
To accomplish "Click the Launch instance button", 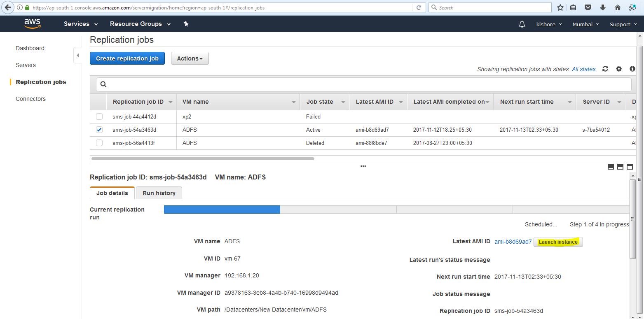I will tap(558, 242).
